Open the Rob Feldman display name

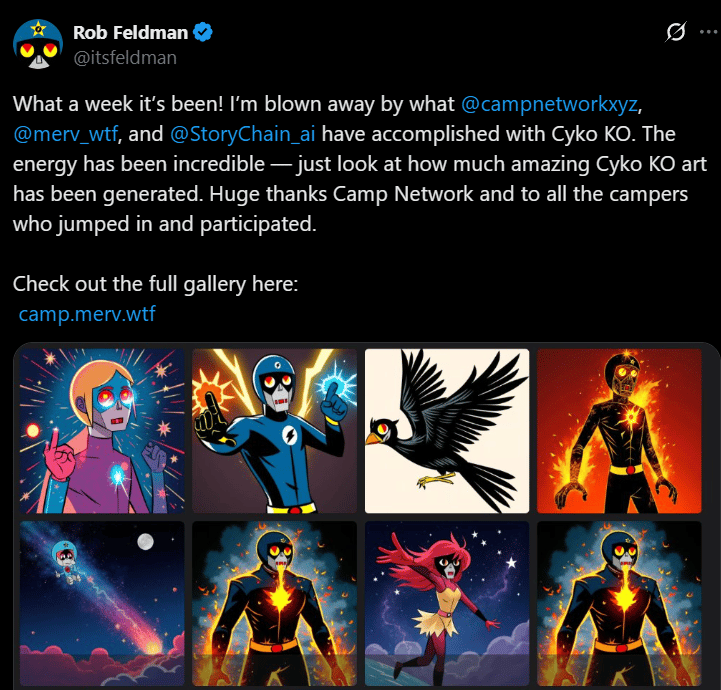click(131, 33)
